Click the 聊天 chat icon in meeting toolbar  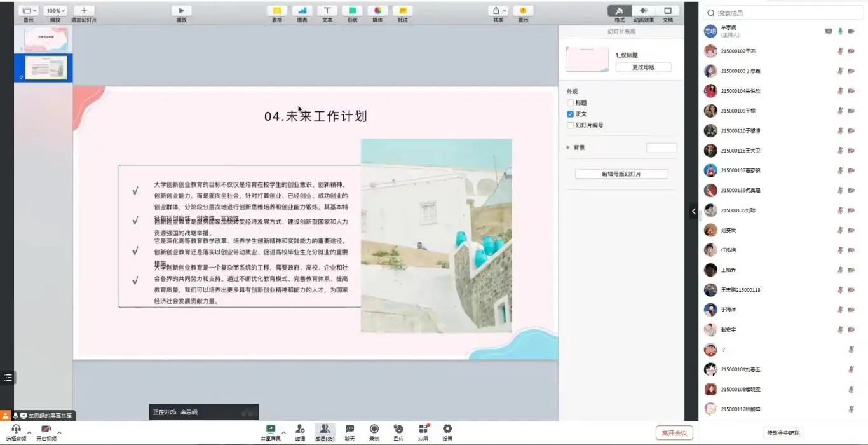coord(349,430)
